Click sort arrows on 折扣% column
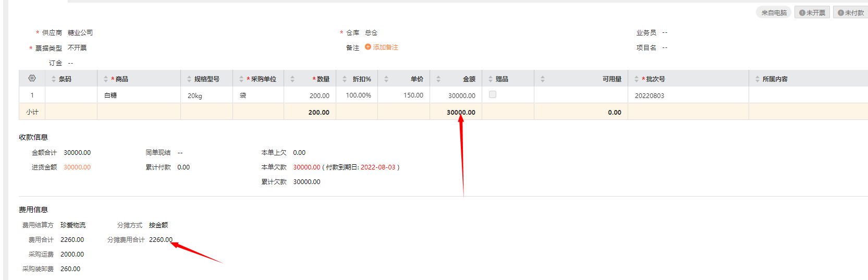 tap(345, 79)
